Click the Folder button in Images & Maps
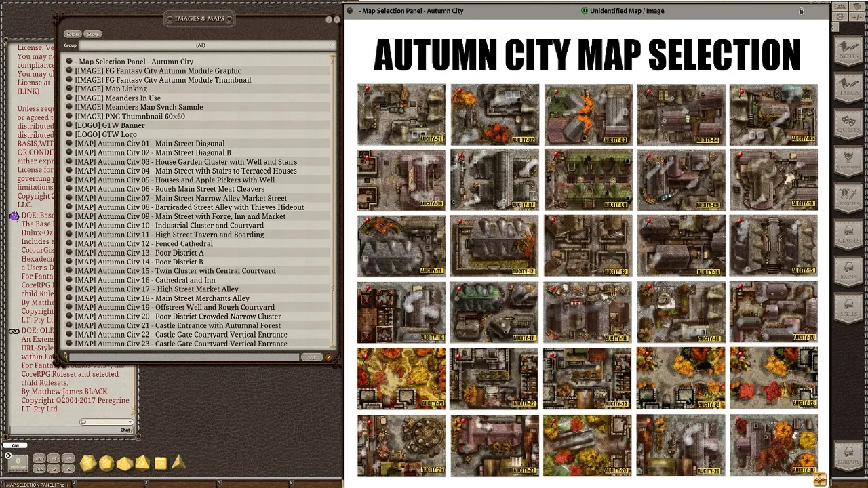The width and height of the screenshot is (868, 488). pyautogui.click(x=73, y=34)
